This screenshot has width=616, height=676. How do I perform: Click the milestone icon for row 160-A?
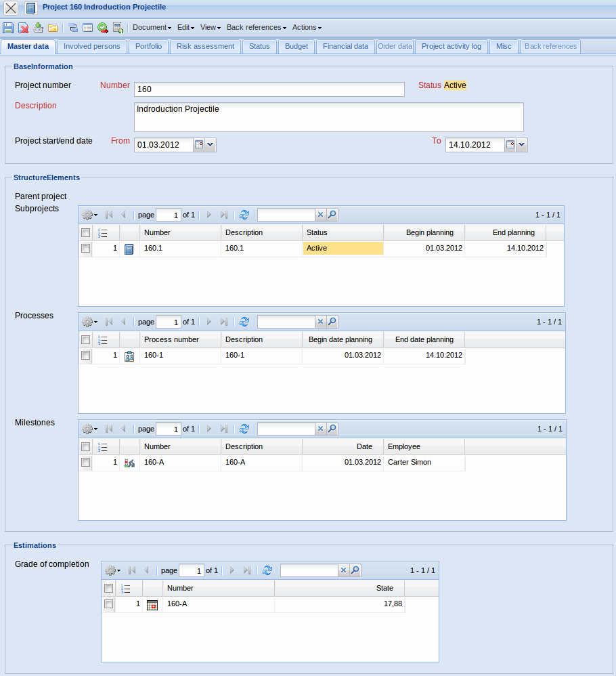pyautogui.click(x=129, y=463)
